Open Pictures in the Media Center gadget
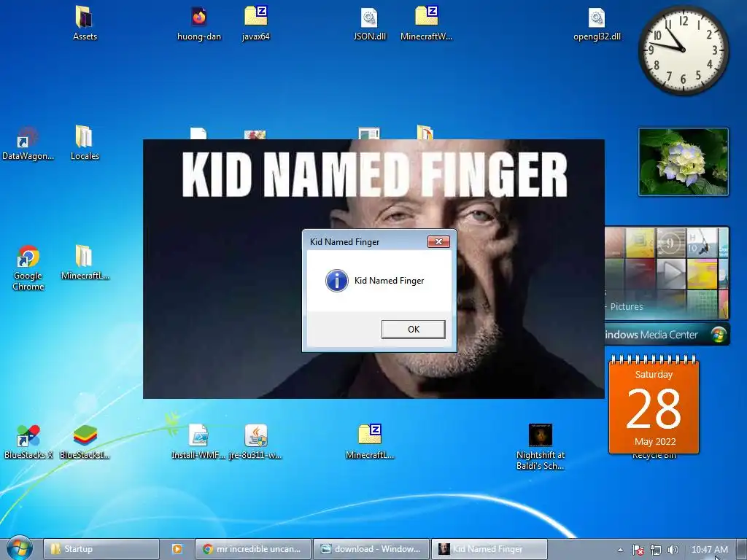The image size is (747, 560). (x=627, y=307)
